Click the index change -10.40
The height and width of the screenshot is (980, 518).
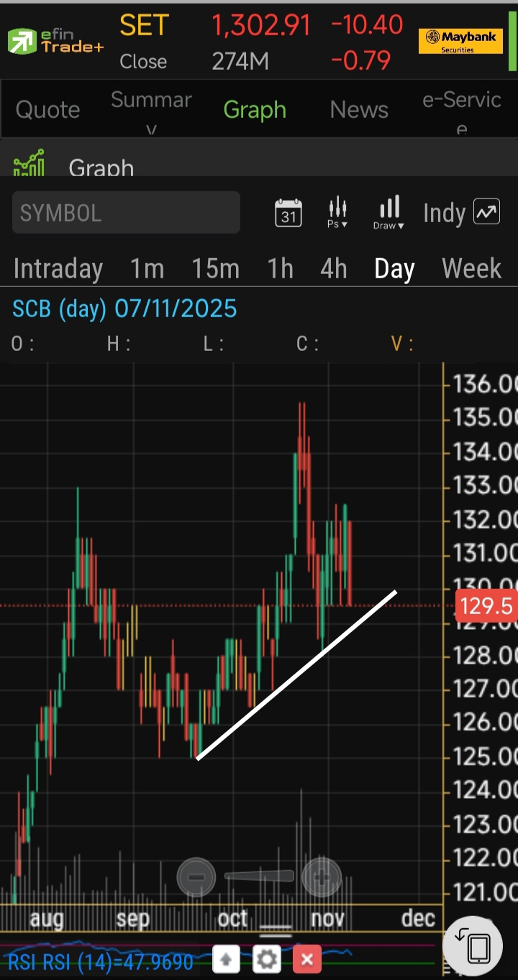coord(367,25)
